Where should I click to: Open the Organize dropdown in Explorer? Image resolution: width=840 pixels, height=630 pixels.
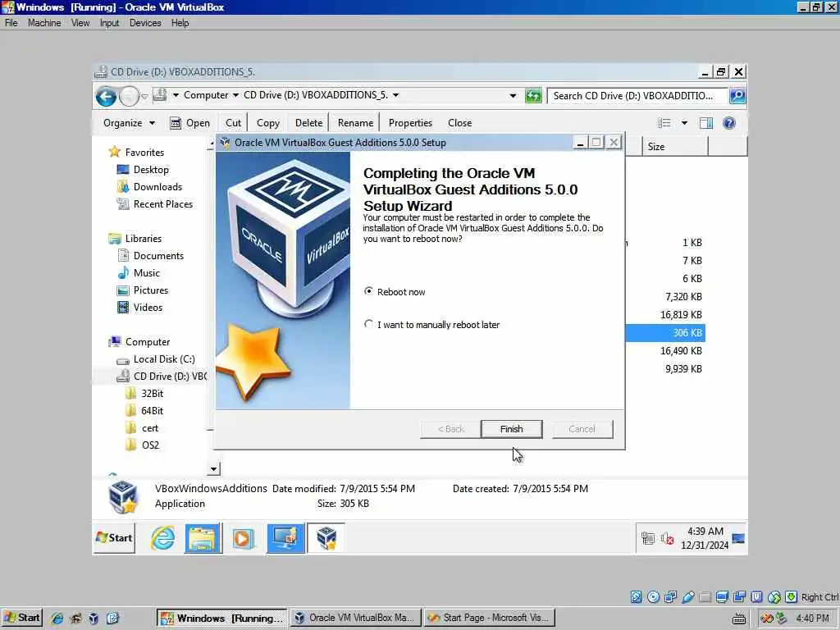point(129,123)
